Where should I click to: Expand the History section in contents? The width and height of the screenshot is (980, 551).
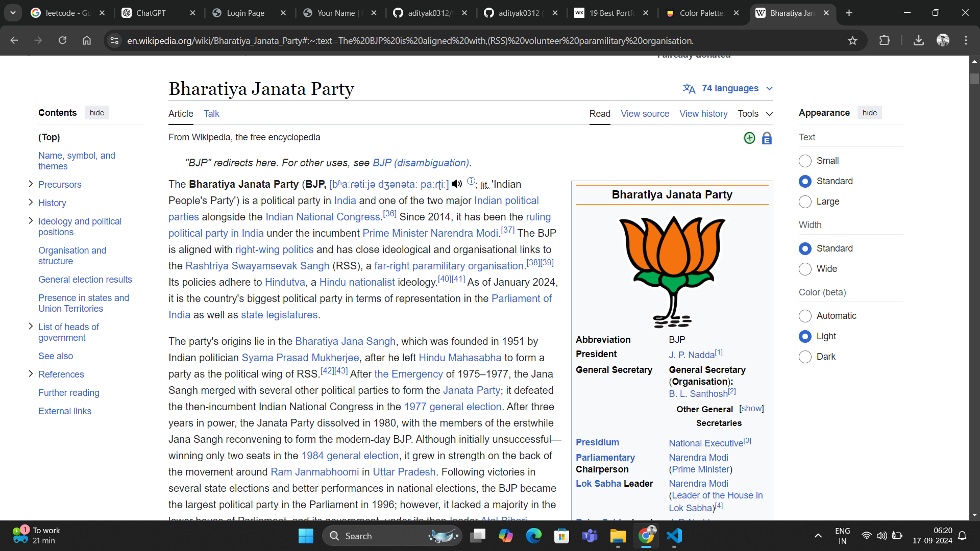pyautogui.click(x=31, y=202)
